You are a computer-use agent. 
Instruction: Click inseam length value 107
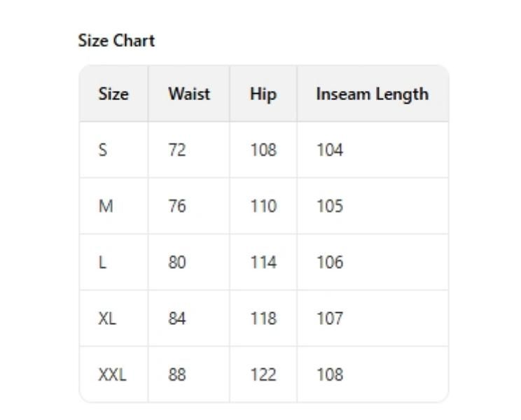point(330,318)
